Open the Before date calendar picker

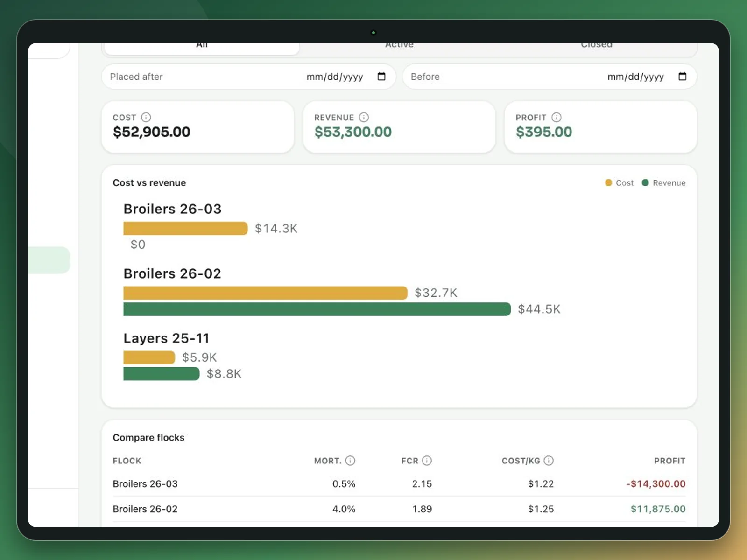point(682,77)
